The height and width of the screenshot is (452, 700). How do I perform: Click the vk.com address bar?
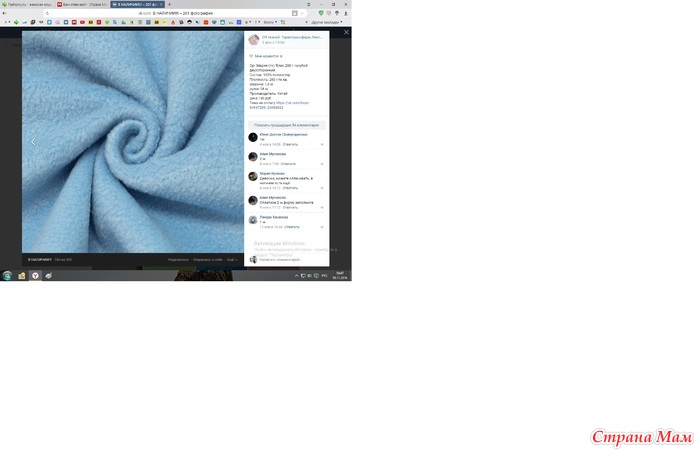(175, 13)
